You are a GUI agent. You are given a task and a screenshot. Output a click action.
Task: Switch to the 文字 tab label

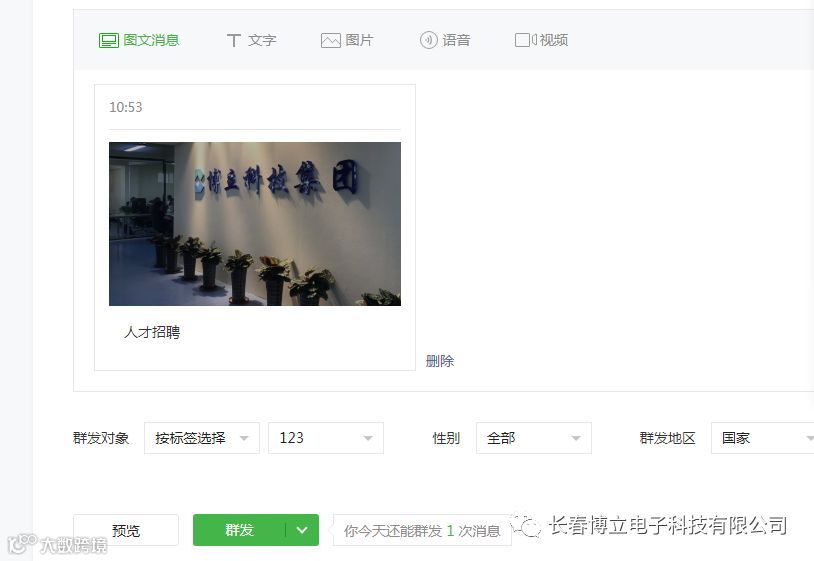[262, 40]
